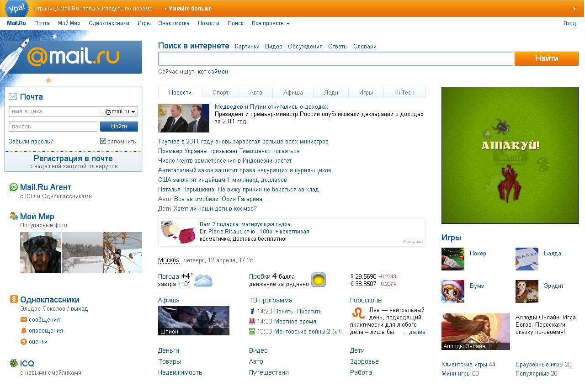Click the сообщения envelope icon
Viewport: 585px width, 392px height.
(24, 320)
